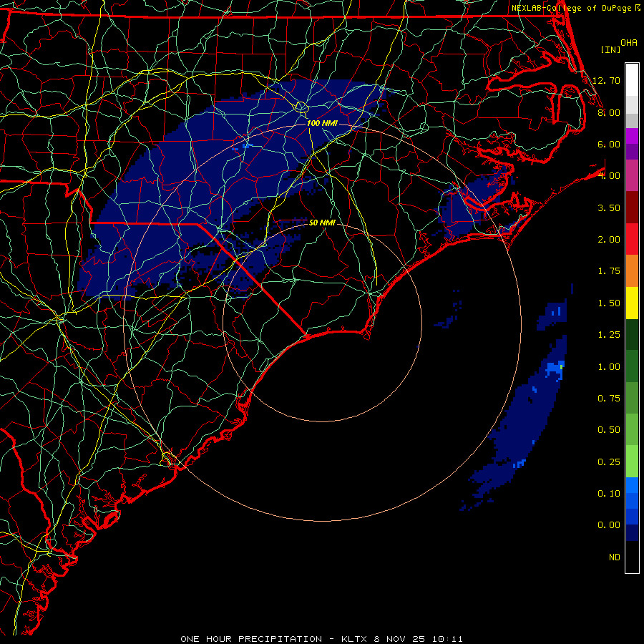The image size is (644, 644).
Task: Click the 6.00 legend value
Action: 609,144
